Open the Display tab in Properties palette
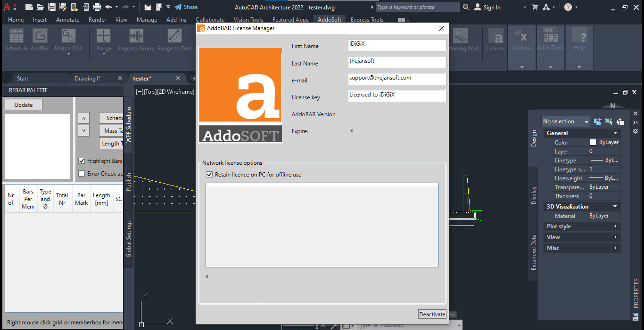Viewport: 644px width, 330px height. pyautogui.click(x=534, y=196)
